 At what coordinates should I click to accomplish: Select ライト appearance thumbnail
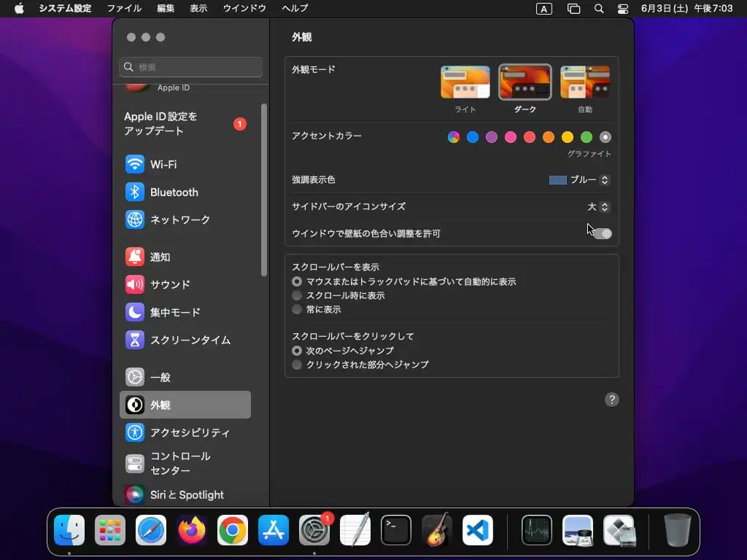465,82
